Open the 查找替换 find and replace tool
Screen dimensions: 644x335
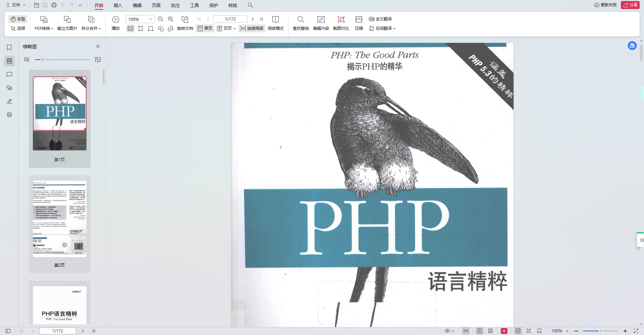[301, 23]
